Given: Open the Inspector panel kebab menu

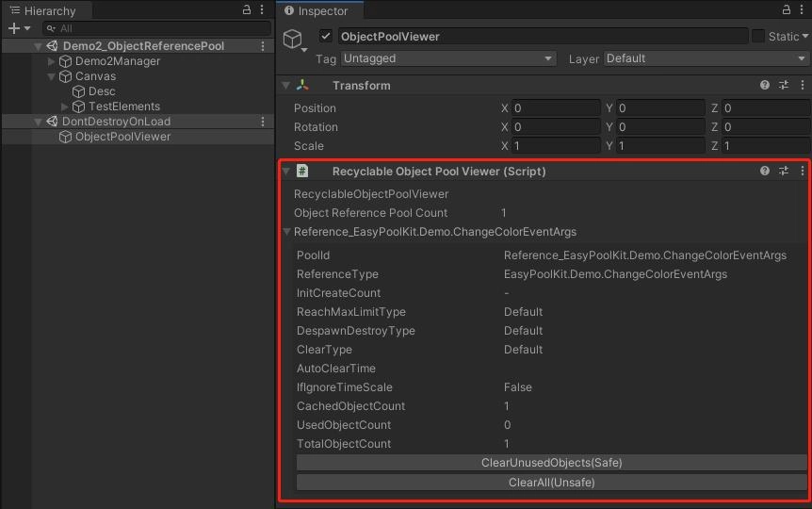Looking at the screenshot, I should pyautogui.click(x=802, y=9).
